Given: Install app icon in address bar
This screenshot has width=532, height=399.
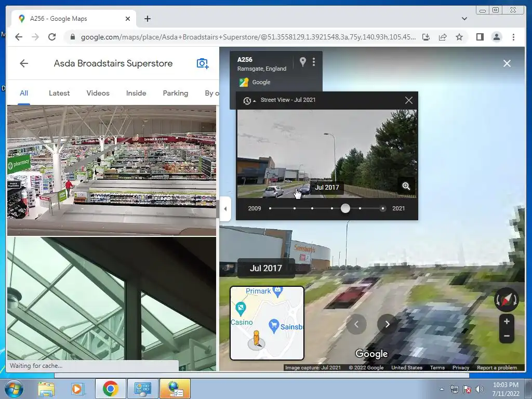Looking at the screenshot, I should click(x=426, y=37).
